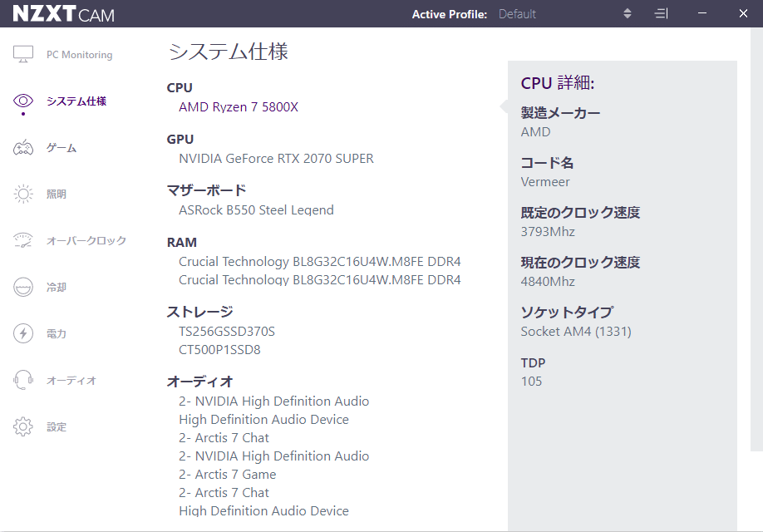Click the TDP value 105

pyautogui.click(x=531, y=382)
